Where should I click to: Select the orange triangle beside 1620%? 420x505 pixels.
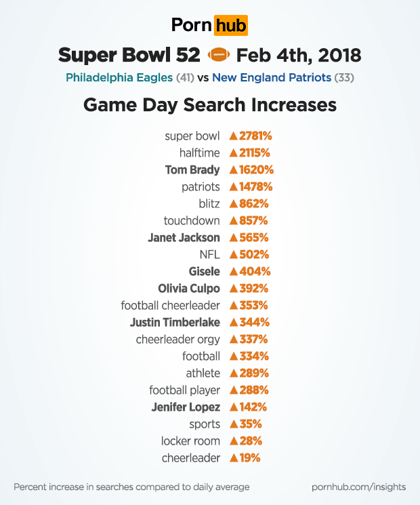pyautogui.click(x=234, y=170)
